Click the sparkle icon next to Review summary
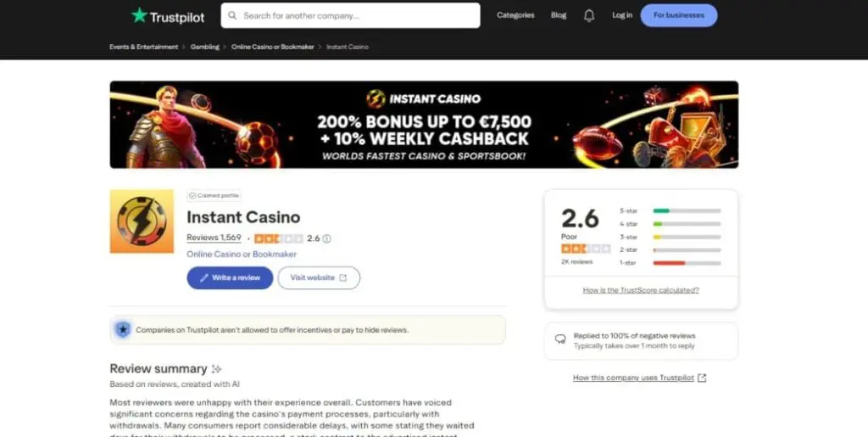The width and height of the screenshot is (868, 437). tap(216, 369)
